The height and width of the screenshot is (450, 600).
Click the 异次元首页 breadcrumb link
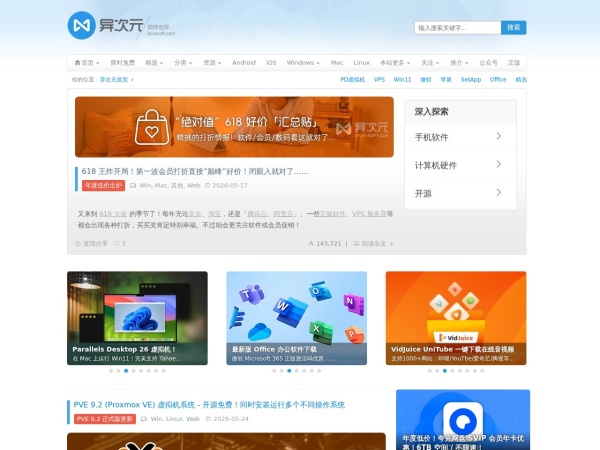pyautogui.click(x=114, y=80)
